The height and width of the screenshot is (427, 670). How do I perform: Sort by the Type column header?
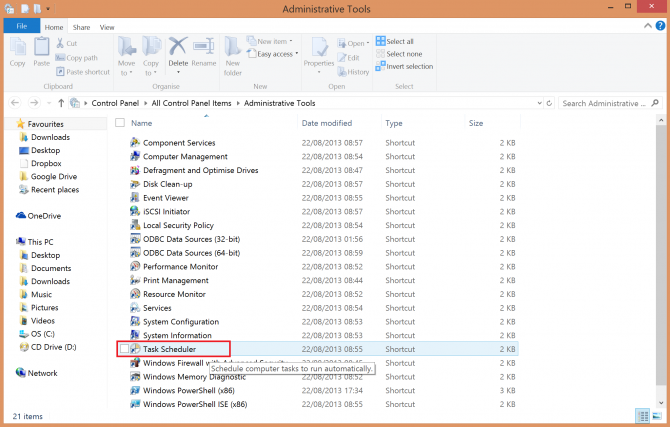pyautogui.click(x=394, y=123)
